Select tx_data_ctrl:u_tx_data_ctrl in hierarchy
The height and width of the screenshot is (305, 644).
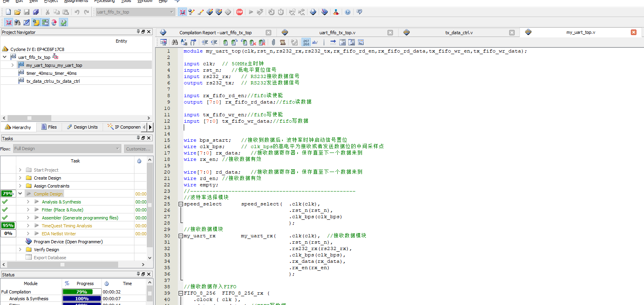point(53,81)
